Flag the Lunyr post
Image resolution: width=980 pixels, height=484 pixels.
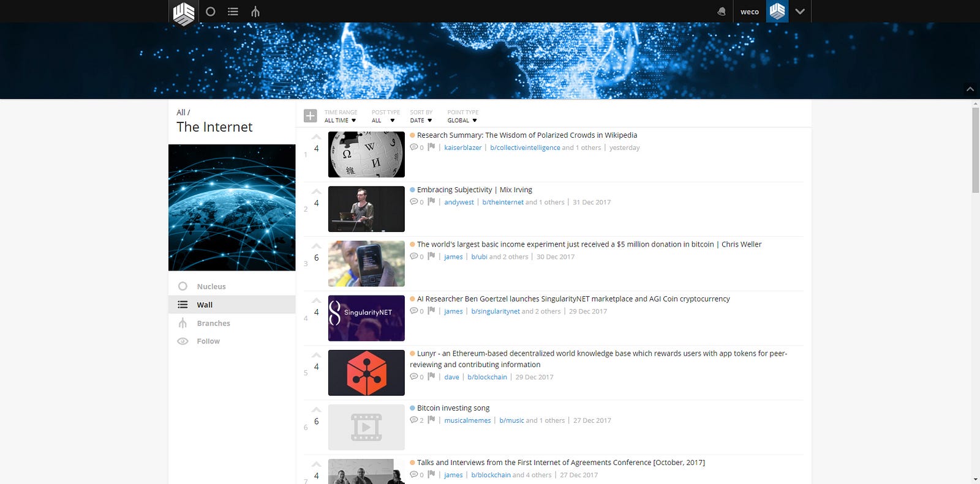[x=431, y=376]
